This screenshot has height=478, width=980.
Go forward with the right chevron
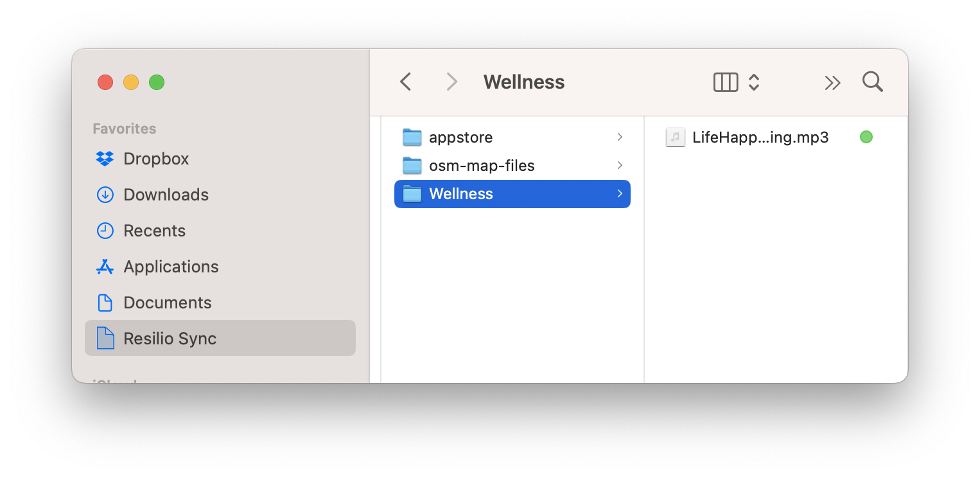451,82
